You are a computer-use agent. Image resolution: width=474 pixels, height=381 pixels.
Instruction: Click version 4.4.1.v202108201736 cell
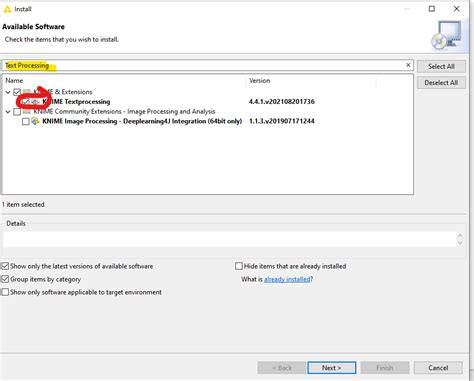pyautogui.click(x=282, y=101)
